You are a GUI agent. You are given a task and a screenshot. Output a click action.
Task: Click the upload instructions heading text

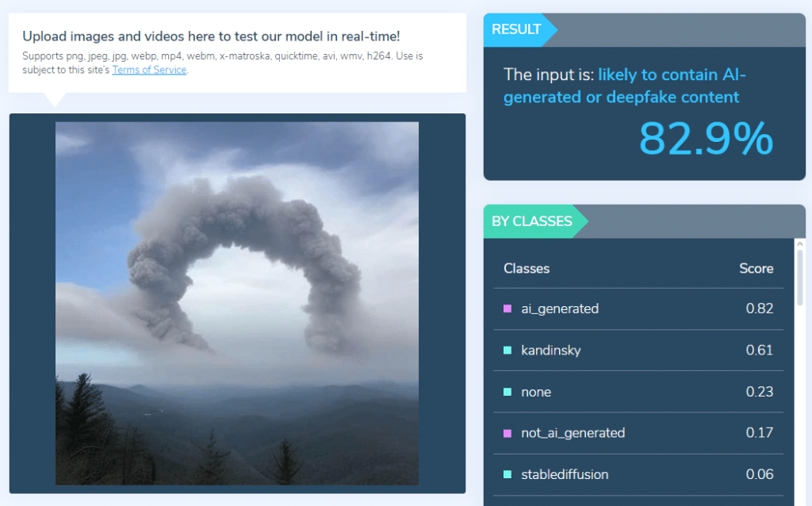coord(211,36)
